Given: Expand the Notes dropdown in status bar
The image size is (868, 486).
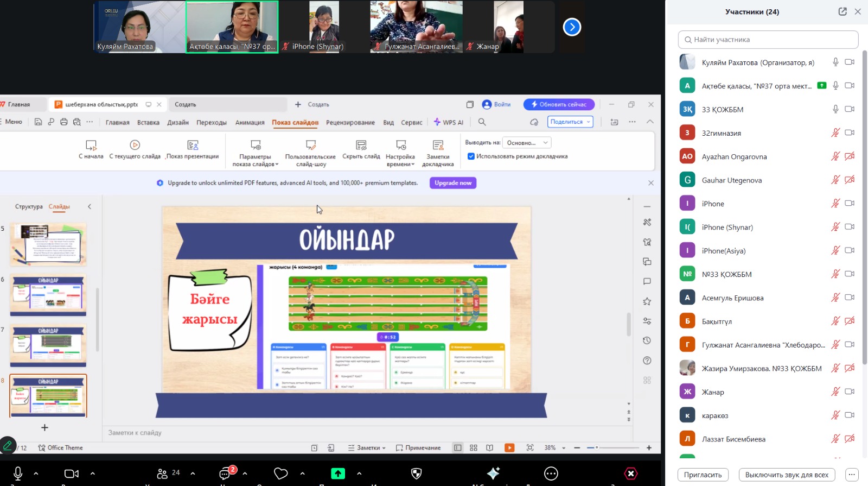Looking at the screenshot, I should pyautogui.click(x=367, y=448).
